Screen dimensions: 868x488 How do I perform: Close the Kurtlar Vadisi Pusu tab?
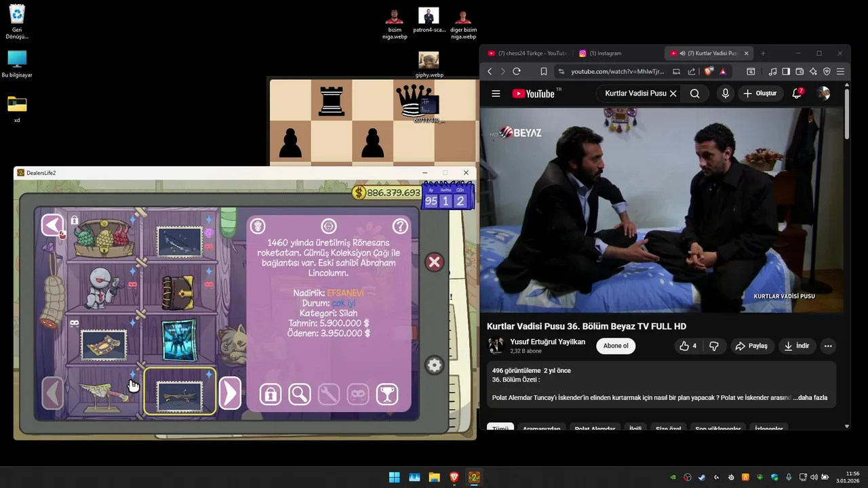[x=747, y=53]
